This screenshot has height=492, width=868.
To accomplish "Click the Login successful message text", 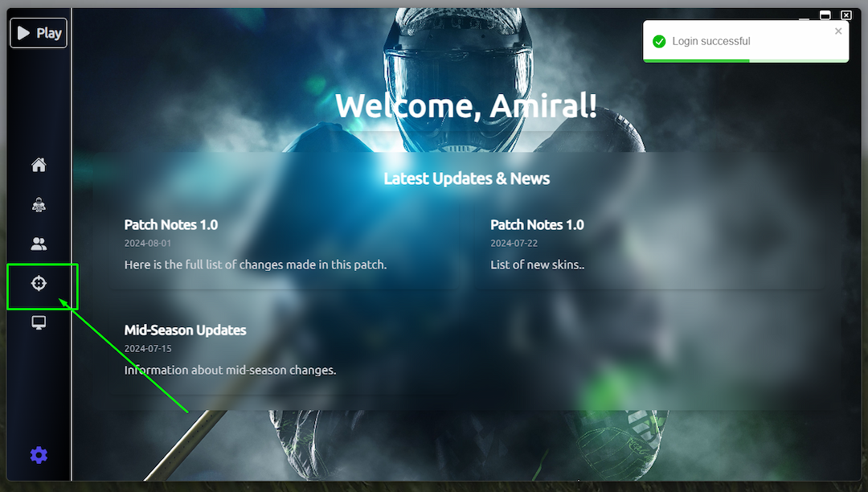I will [711, 41].
